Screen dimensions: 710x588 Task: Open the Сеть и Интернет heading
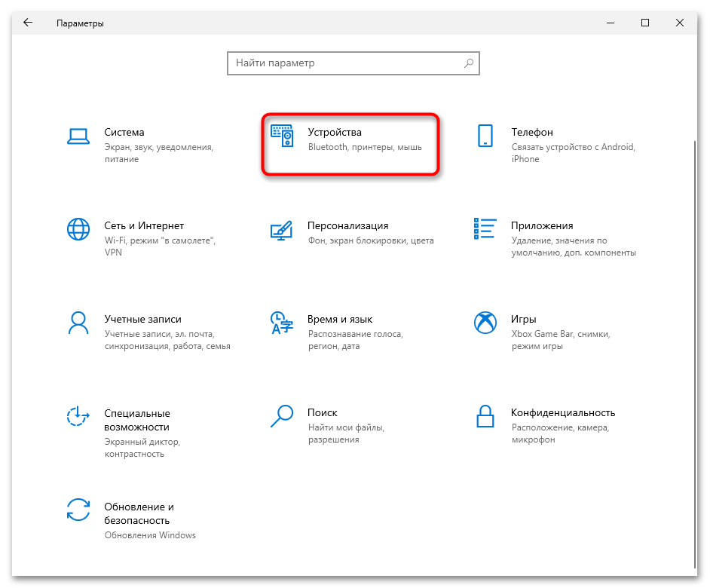tap(144, 225)
